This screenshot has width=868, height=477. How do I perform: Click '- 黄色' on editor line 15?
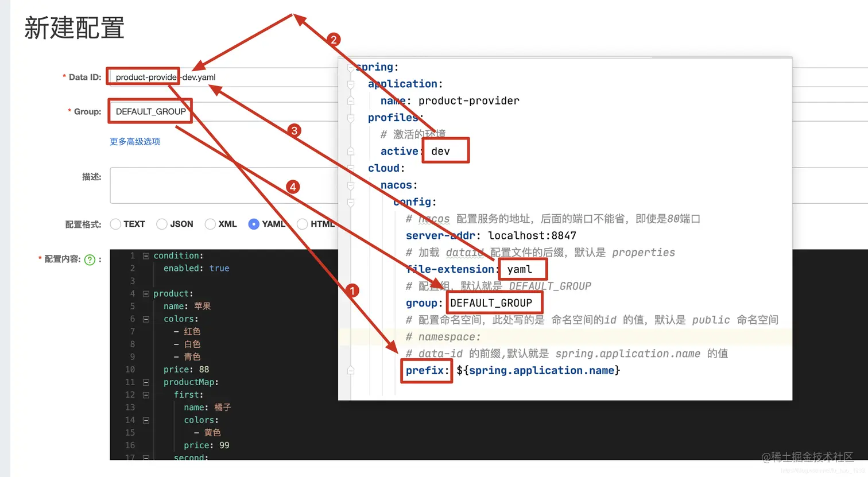(x=207, y=432)
